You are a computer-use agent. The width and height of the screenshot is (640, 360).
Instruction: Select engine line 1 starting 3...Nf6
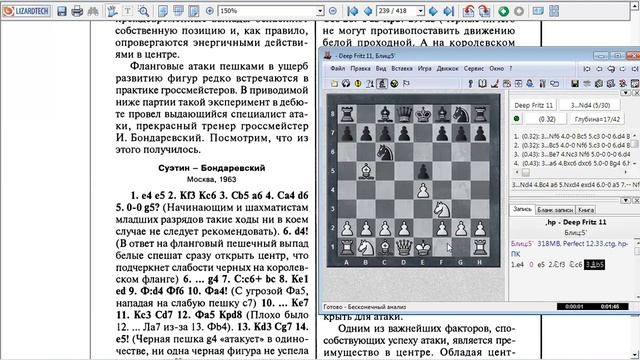pos(571,136)
